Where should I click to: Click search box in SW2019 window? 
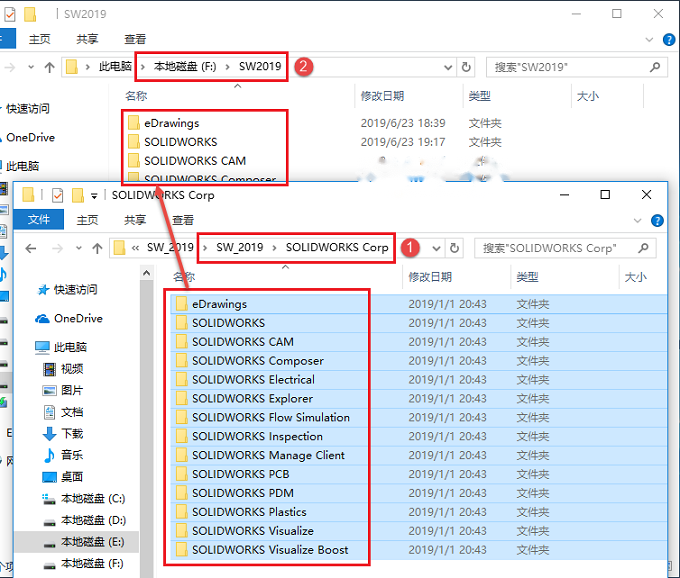[x=576, y=67]
